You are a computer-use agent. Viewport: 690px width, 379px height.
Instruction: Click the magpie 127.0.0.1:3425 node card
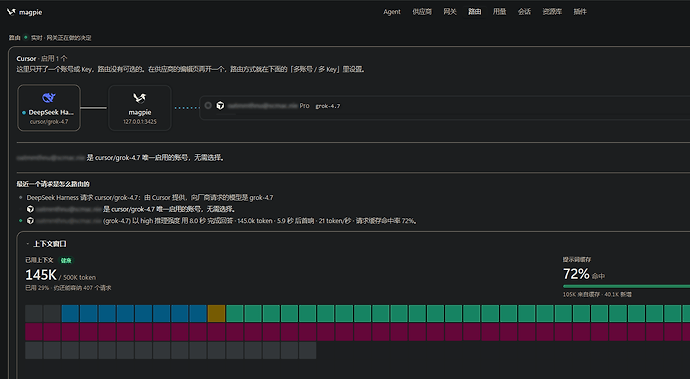[139, 108]
